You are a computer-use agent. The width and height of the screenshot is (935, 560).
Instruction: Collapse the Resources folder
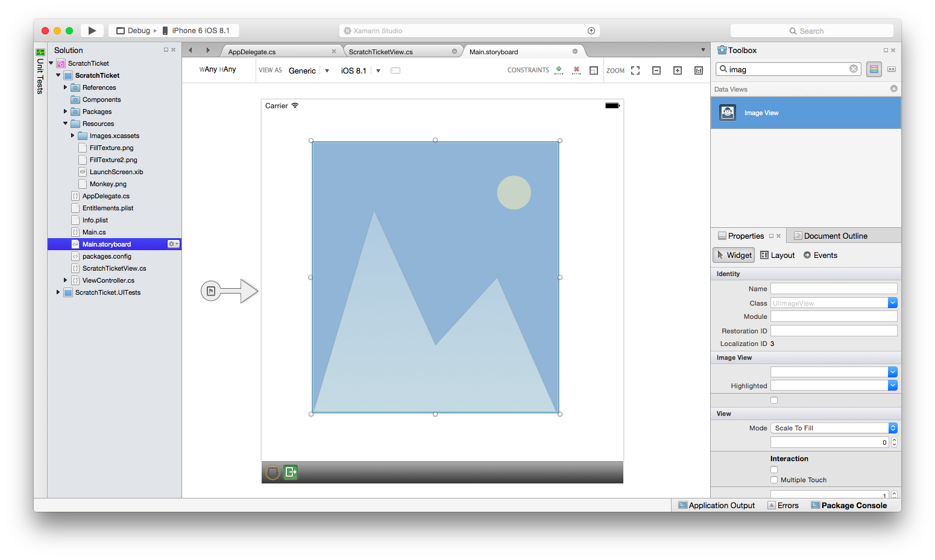click(x=66, y=124)
